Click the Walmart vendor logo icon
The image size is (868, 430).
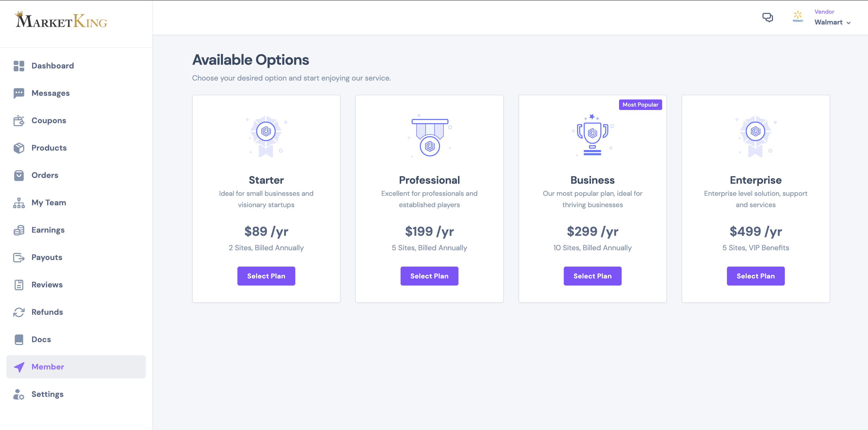pyautogui.click(x=798, y=17)
